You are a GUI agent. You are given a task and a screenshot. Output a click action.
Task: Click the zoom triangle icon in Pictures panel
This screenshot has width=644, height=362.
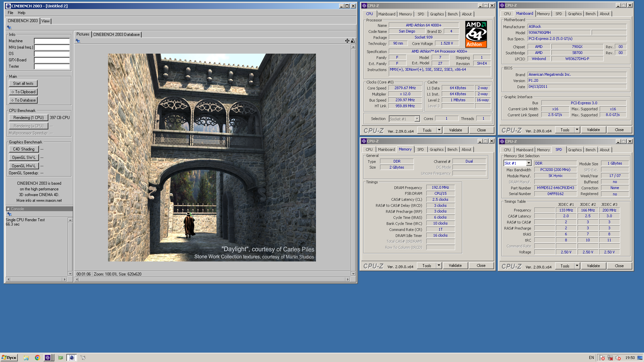(x=353, y=41)
